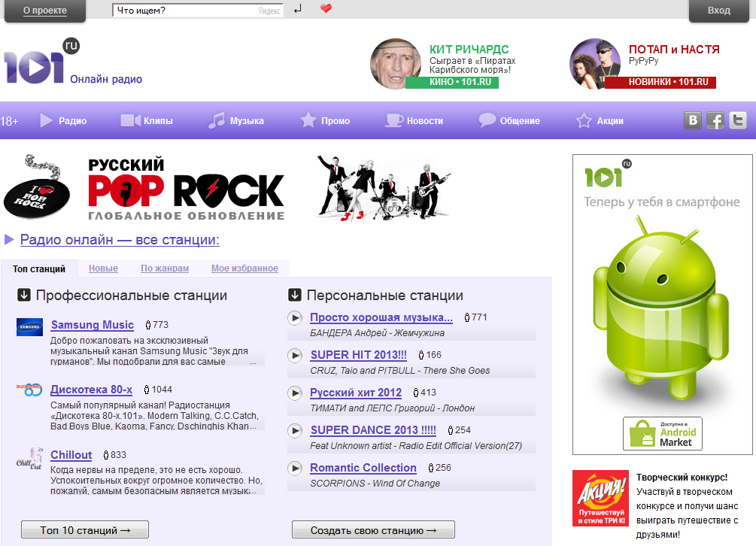The width and height of the screenshot is (756, 546).
Task: Open the Клипы menu item
Action: (147, 120)
